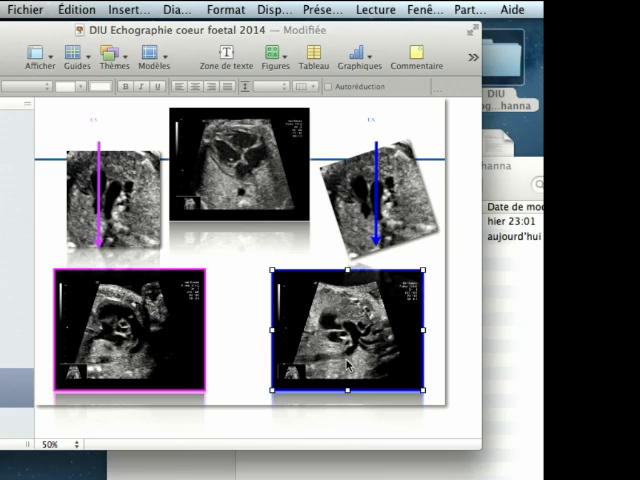Toggle italic formatting button

click(141, 87)
